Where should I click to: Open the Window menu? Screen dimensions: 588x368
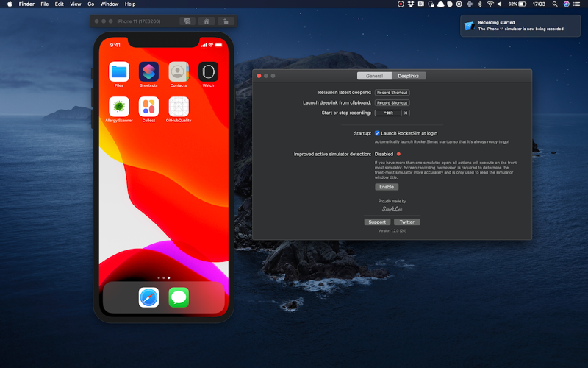coord(110,4)
